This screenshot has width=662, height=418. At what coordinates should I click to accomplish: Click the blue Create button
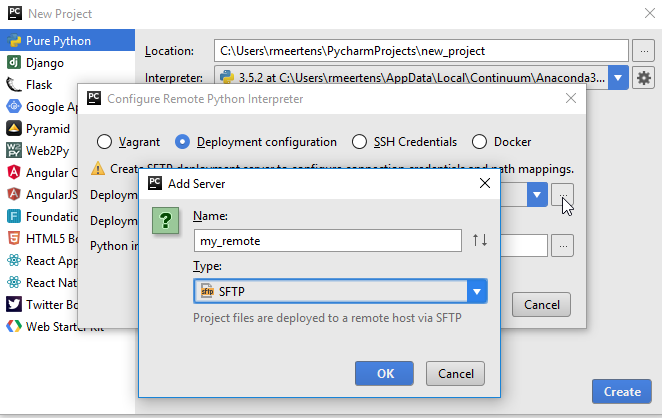click(622, 390)
